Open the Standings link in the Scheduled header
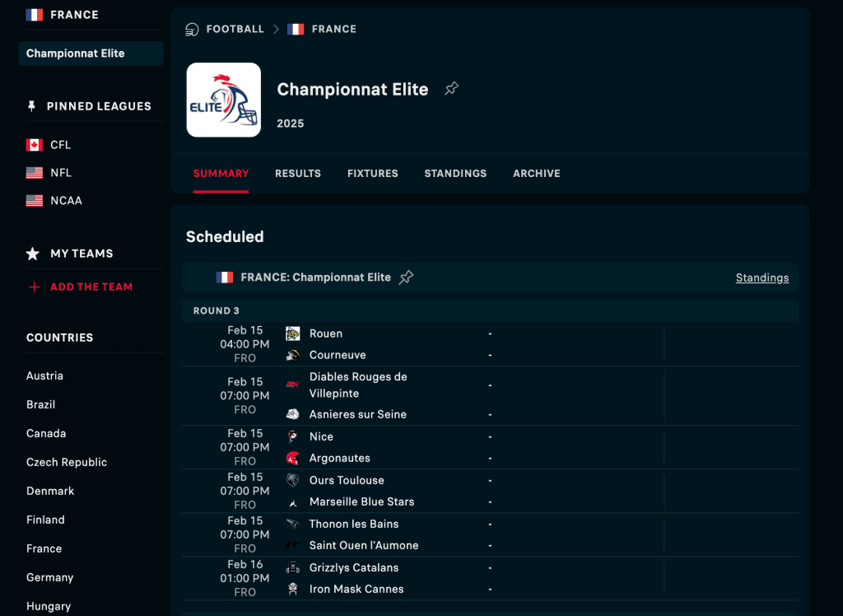The width and height of the screenshot is (843, 616). [762, 278]
